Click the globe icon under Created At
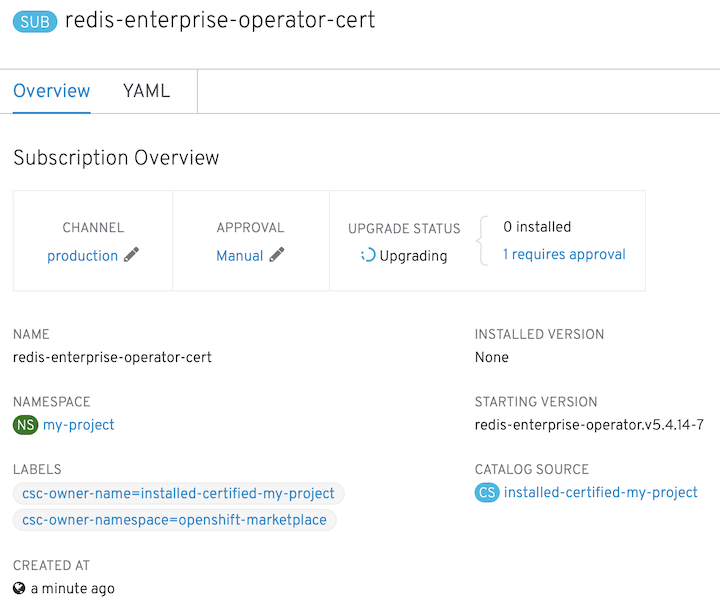Image resolution: width=720 pixels, height=606 pixels. click(x=19, y=589)
